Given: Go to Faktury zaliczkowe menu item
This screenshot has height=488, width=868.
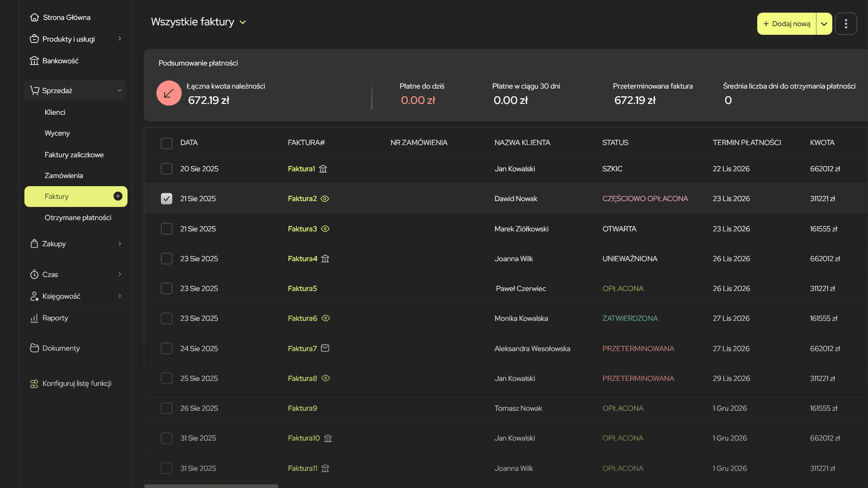Looking at the screenshot, I should pos(74,155).
